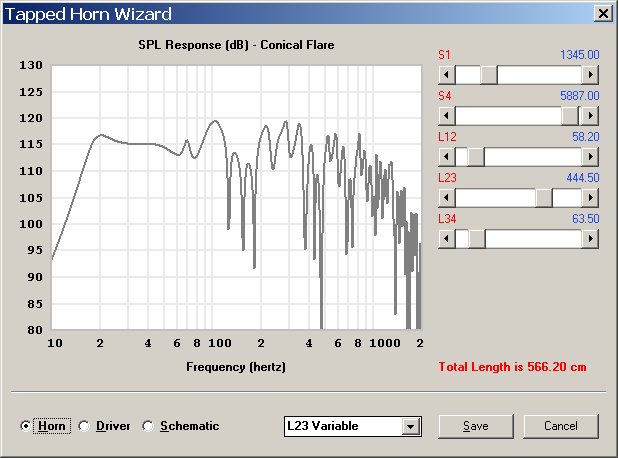
Task: Click the red L34 label
Action: click(x=447, y=219)
